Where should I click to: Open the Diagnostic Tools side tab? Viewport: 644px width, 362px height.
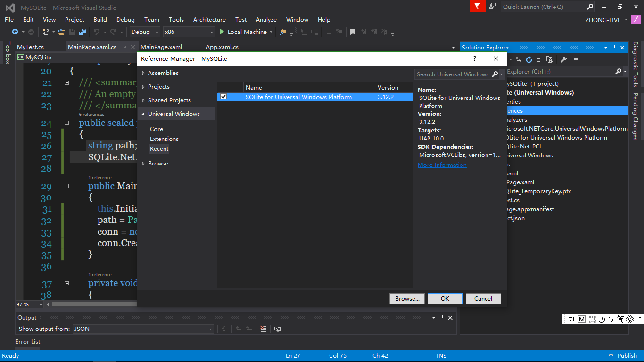click(636, 65)
